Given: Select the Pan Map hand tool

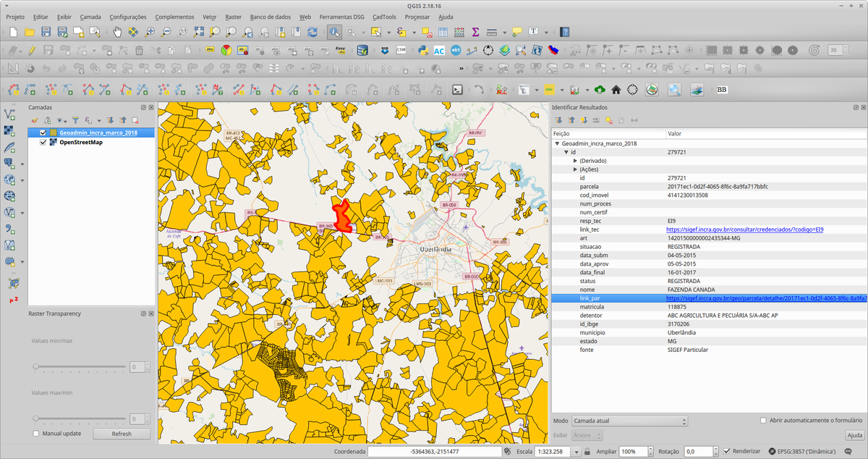Looking at the screenshot, I should pyautogui.click(x=117, y=32).
